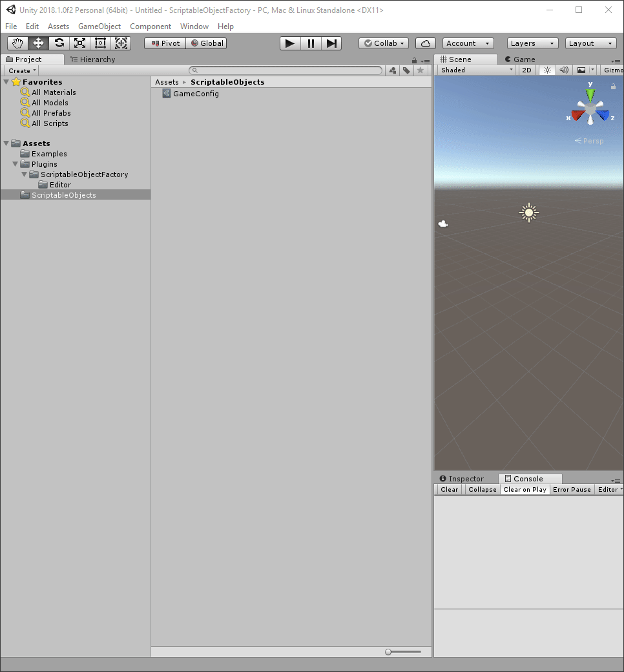
Task: Open the Layers dropdown
Action: [x=533, y=43]
